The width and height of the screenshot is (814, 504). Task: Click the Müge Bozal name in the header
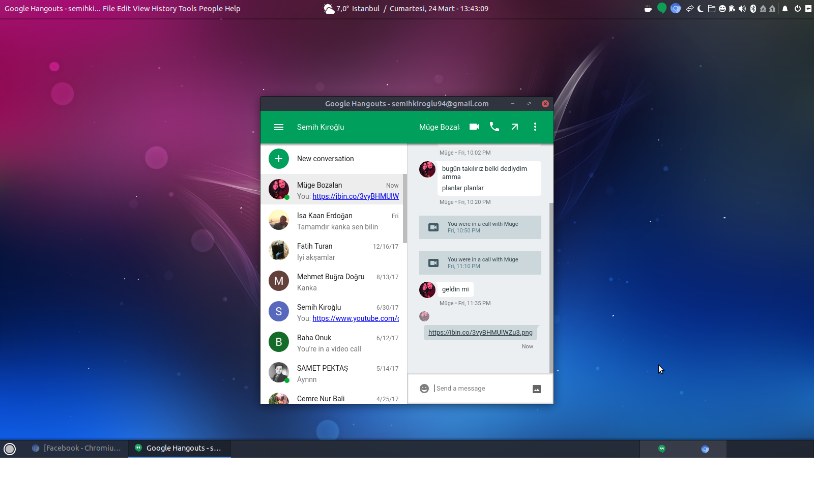[x=439, y=127]
